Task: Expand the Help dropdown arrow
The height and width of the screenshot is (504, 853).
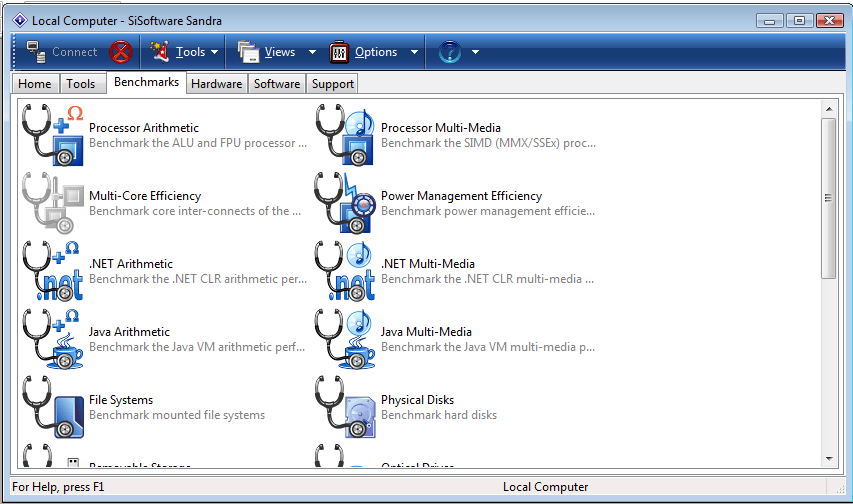Action: point(475,52)
